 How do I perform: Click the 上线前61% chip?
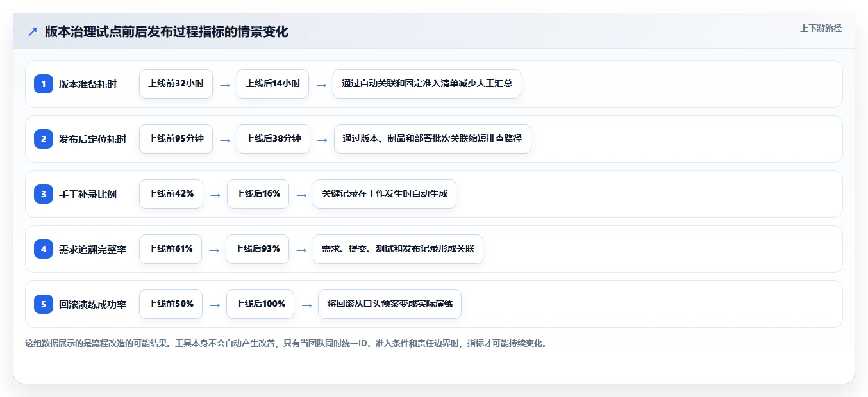click(x=171, y=249)
